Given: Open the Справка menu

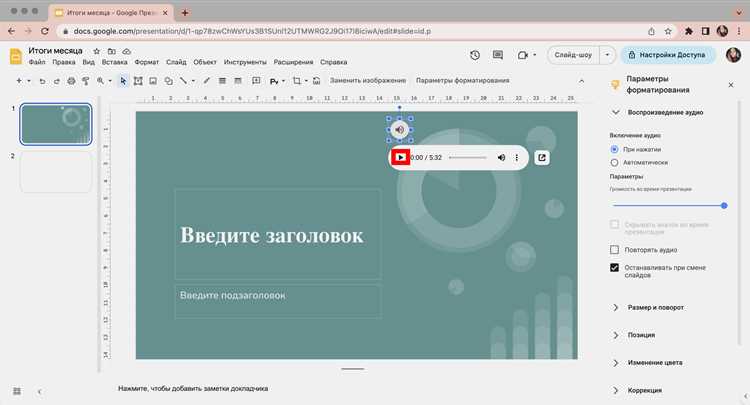Looking at the screenshot, I should [x=333, y=62].
